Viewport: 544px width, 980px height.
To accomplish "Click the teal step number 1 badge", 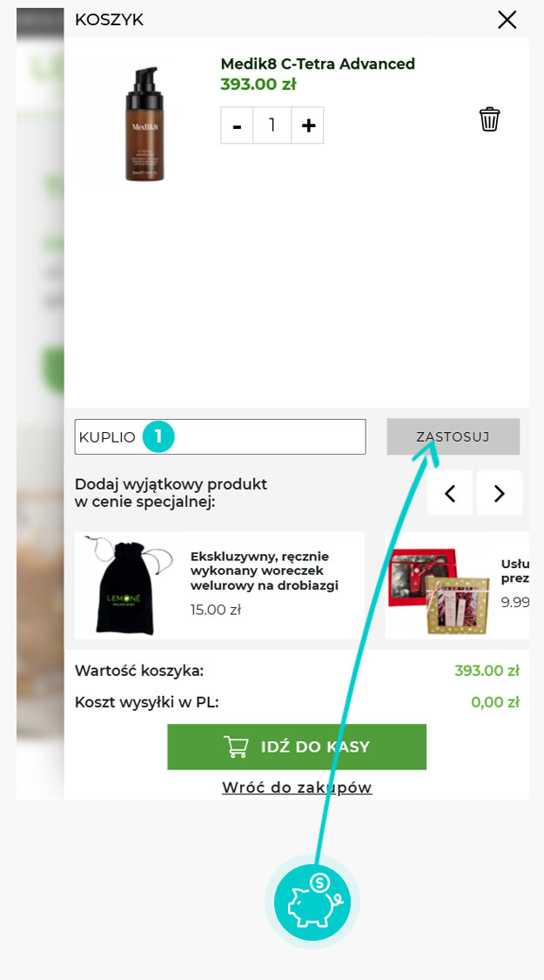I will [x=158, y=437].
